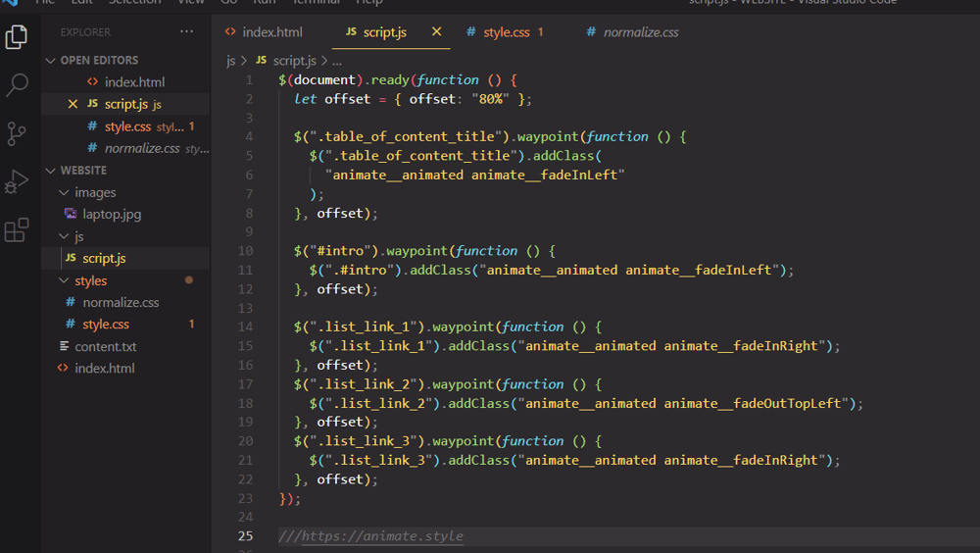Follow the animate.style link in comment
Image resolution: width=980 pixels, height=553 pixels.
point(382,536)
